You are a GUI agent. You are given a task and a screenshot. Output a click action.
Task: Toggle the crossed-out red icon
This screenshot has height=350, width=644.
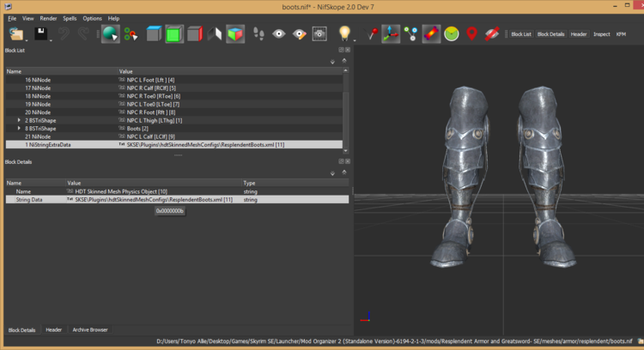pos(492,33)
